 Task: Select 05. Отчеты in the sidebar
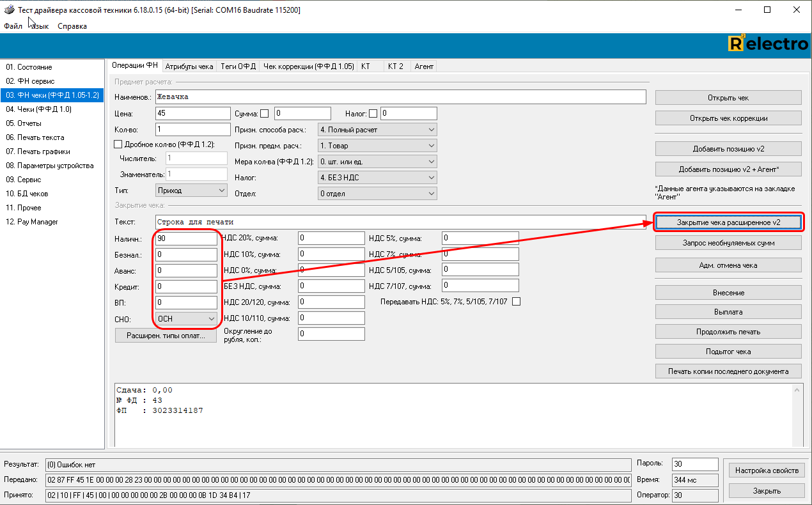point(24,123)
